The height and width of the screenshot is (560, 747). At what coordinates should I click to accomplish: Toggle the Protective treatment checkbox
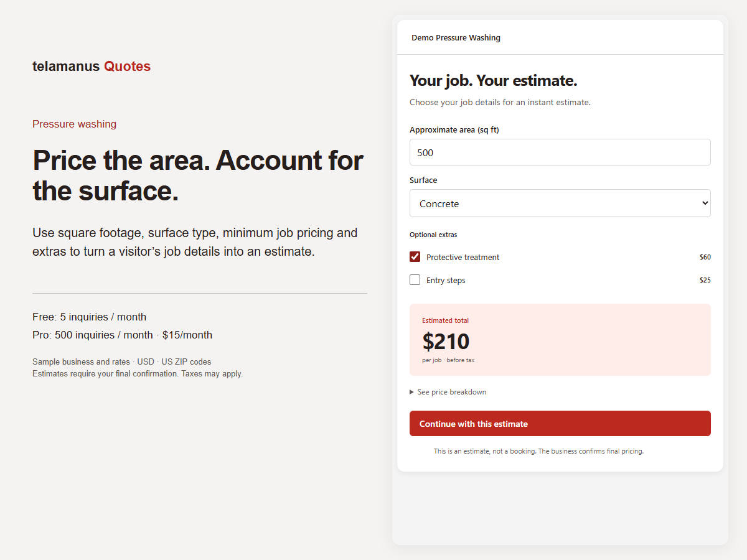(x=415, y=257)
